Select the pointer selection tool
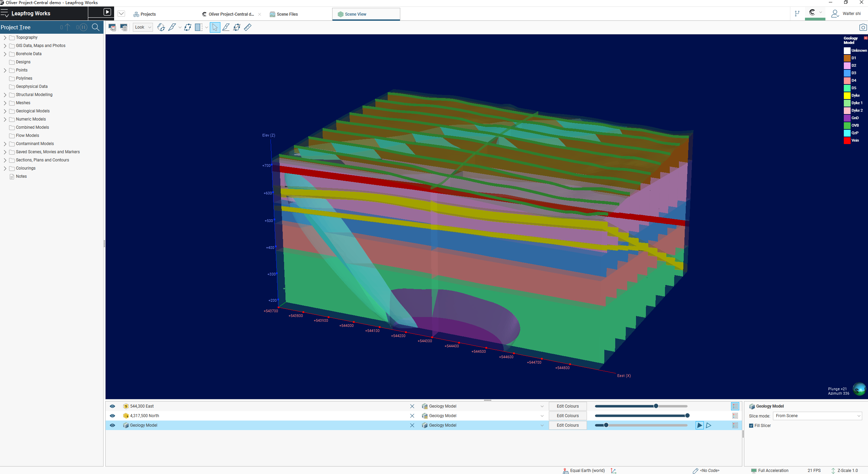 tap(215, 27)
